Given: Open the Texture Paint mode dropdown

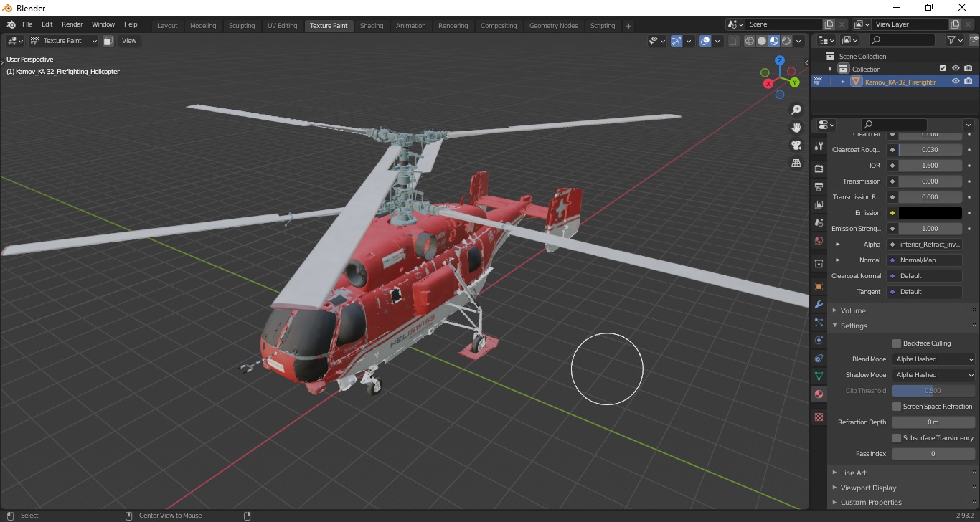Looking at the screenshot, I should click(x=63, y=41).
